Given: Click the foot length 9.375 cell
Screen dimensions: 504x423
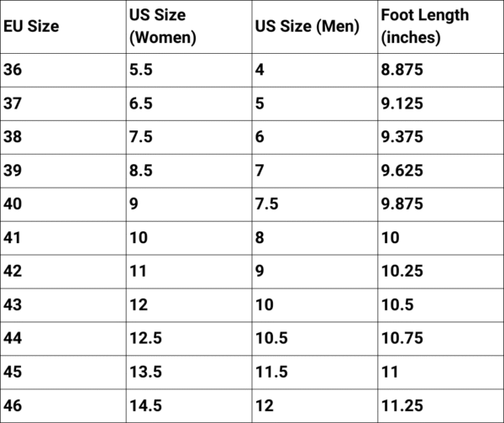Looking at the screenshot, I should (402, 137).
